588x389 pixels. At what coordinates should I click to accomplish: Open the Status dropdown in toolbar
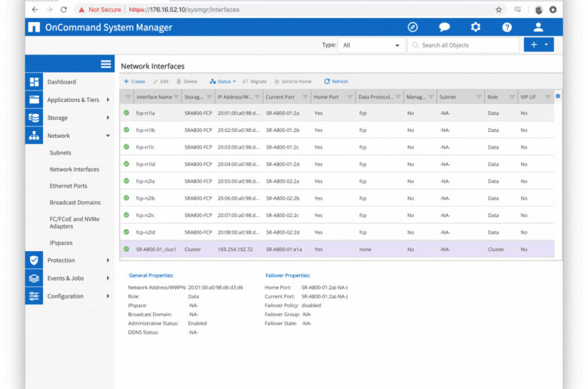(222, 81)
